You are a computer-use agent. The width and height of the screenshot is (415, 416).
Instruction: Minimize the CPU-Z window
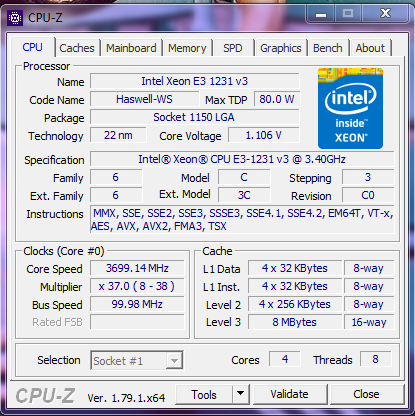coord(321,14)
